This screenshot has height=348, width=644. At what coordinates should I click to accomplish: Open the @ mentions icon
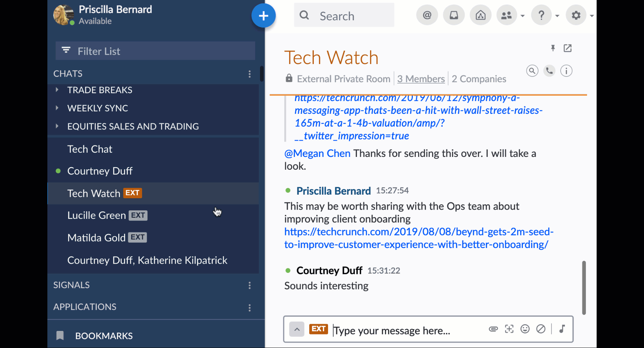click(427, 15)
